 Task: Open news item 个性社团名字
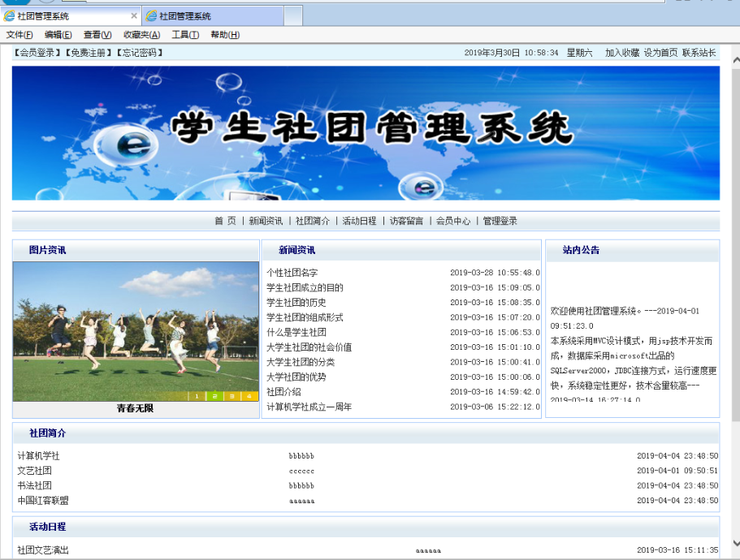(292, 273)
